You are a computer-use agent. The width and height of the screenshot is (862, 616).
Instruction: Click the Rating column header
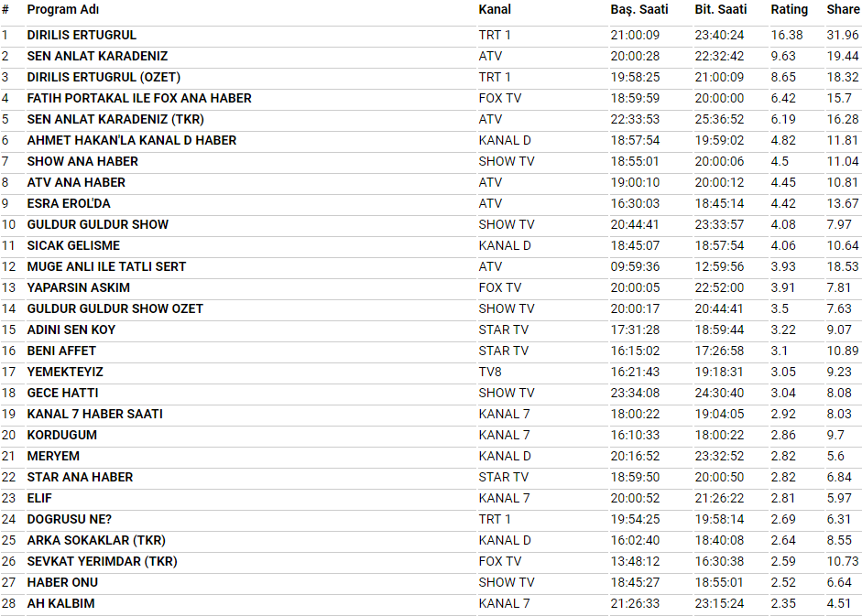(x=789, y=9)
